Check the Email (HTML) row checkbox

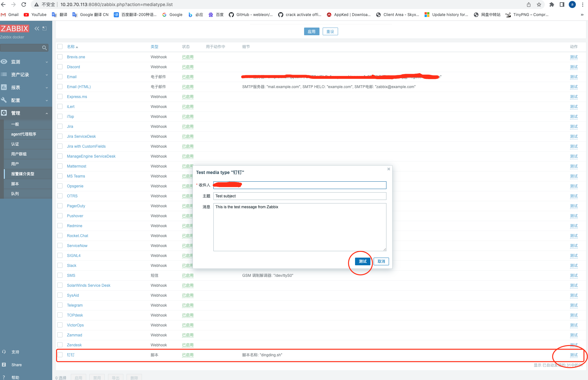coord(60,87)
